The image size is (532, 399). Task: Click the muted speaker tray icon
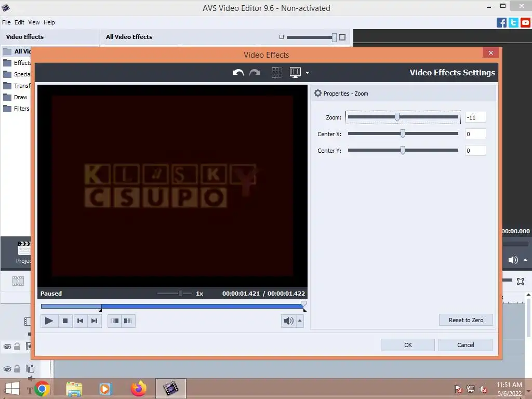483,389
